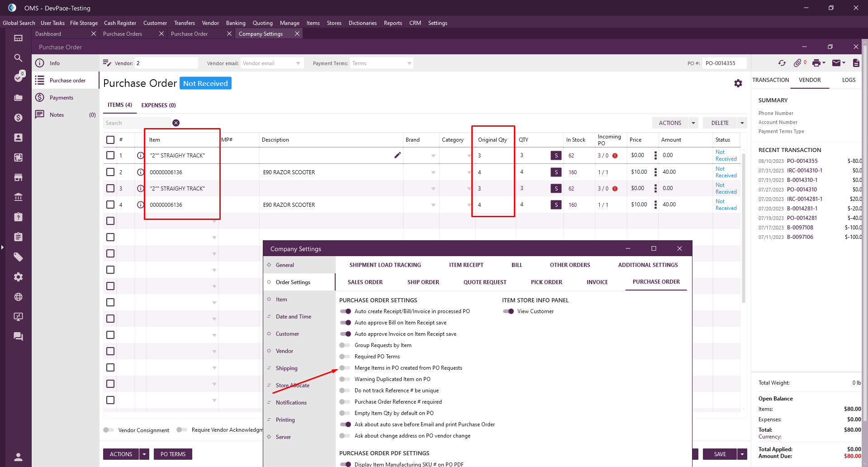Open the search magnifier in left sidebar
Screen dimensions: 868x467
[18, 58]
